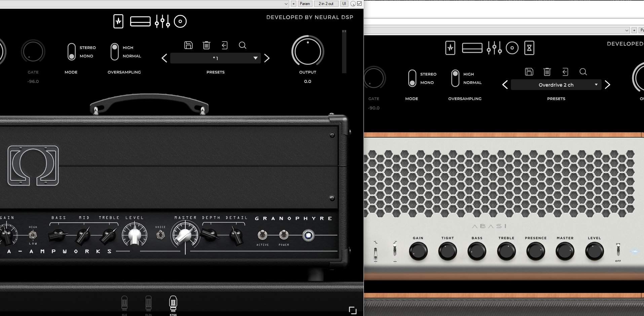The height and width of the screenshot is (316, 644).
Task: Go to next preset in Abasi window
Action: tap(608, 85)
